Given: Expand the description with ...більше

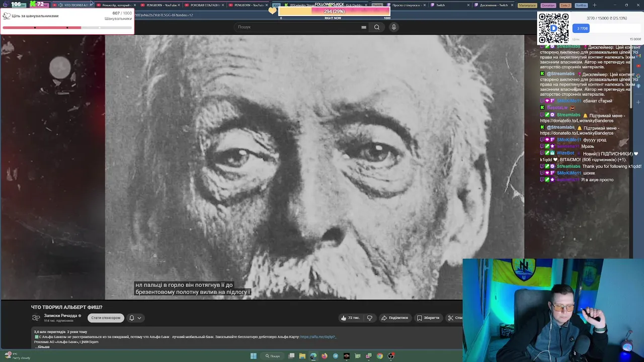Looking at the screenshot, I should click(42, 347).
